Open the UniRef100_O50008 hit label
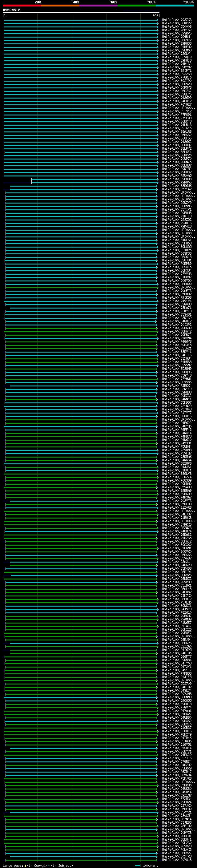This screenshot has width=197, height=868. pos(176,26)
